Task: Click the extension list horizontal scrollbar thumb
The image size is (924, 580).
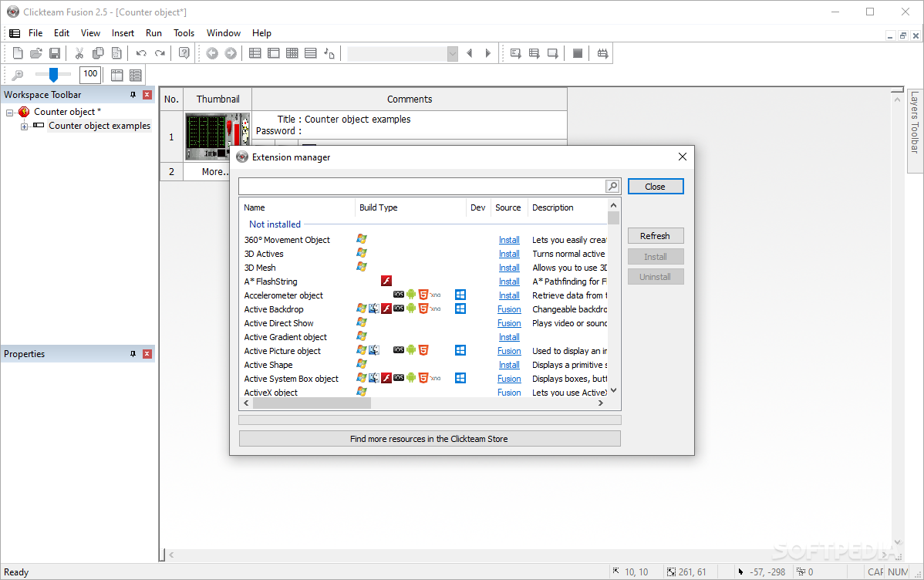Action: pyautogui.click(x=312, y=403)
